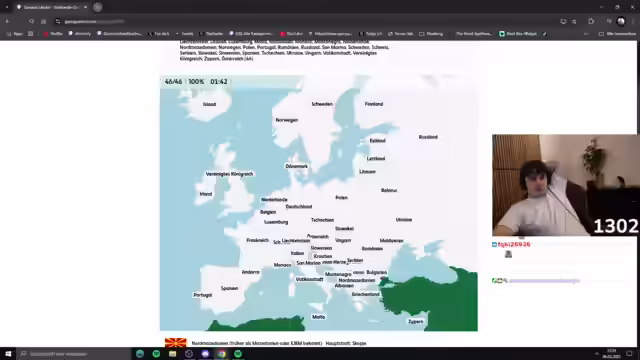This screenshot has width=640, height=360.
Task: Click the Lettland label
Action: [376, 158]
